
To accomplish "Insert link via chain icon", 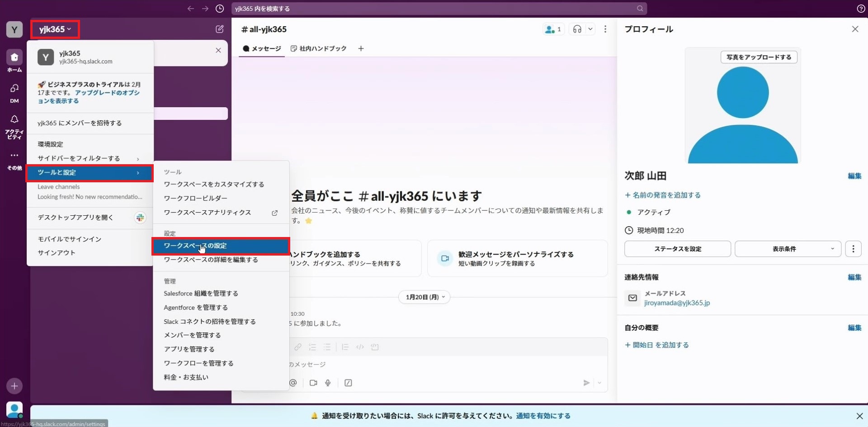I will point(298,347).
